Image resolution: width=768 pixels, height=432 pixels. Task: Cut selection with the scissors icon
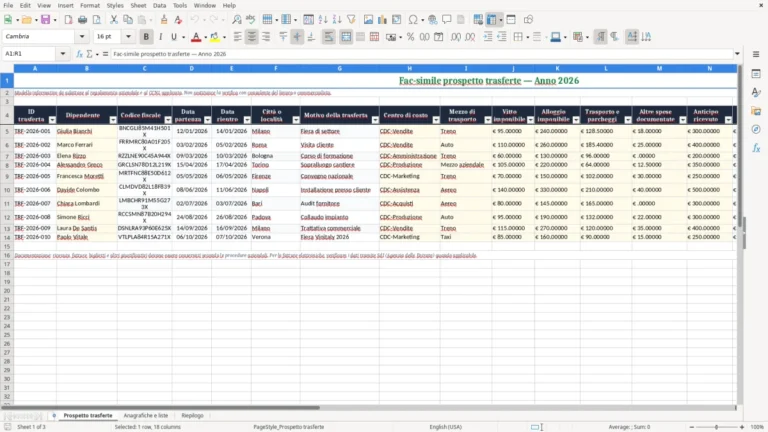(x=114, y=20)
